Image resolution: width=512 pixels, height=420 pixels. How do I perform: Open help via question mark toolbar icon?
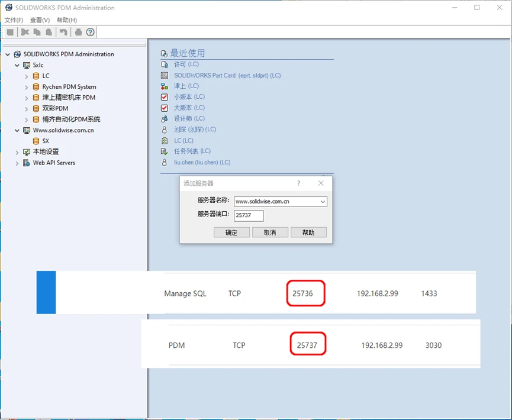90,32
